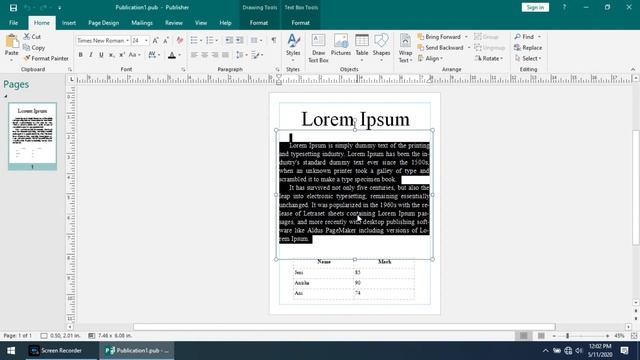Apply subscript formatting

[111, 55]
